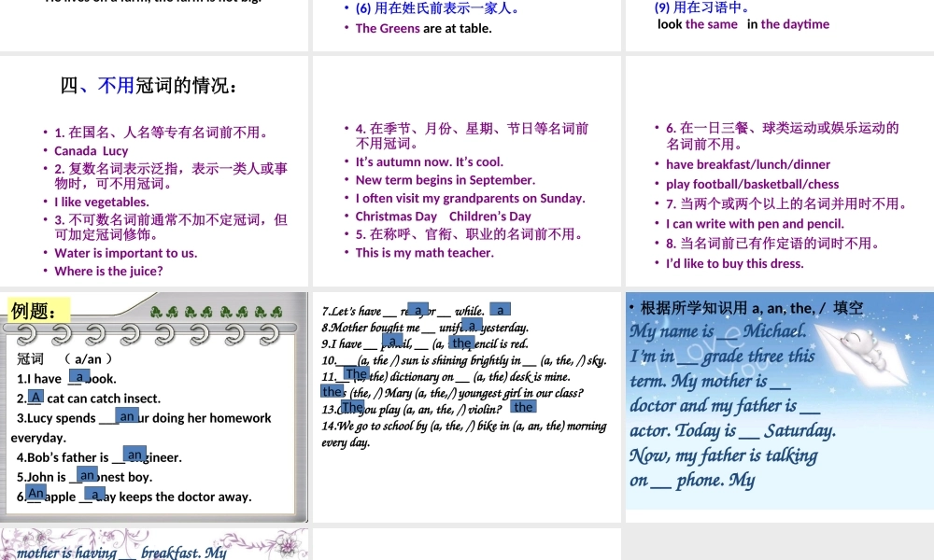The image size is (934, 560).
Task: Click the highlighted "the" box beside "violin?"
Action: 523,407
